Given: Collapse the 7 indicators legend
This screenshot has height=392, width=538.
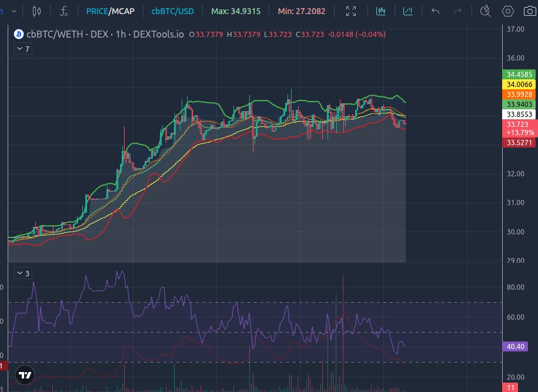Looking at the screenshot, I should coord(23,49).
